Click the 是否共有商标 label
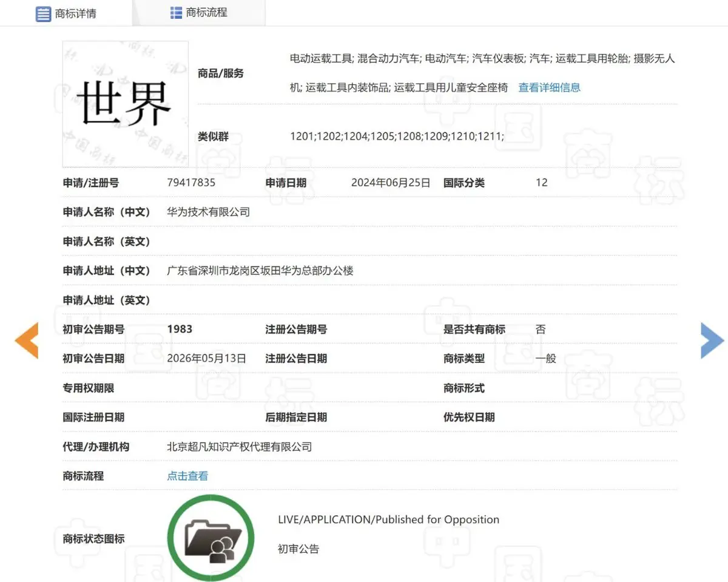 pyautogui.click(x=474, y=329)
